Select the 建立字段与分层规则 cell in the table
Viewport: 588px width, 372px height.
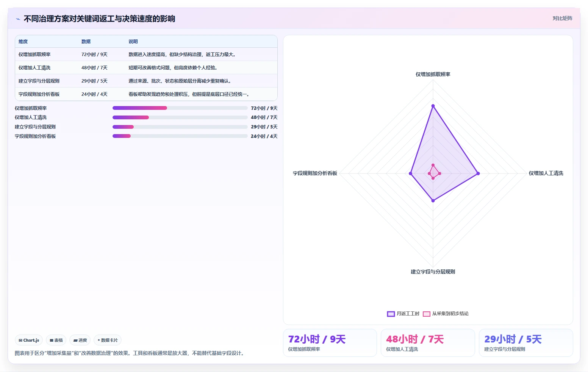[39, 81]
